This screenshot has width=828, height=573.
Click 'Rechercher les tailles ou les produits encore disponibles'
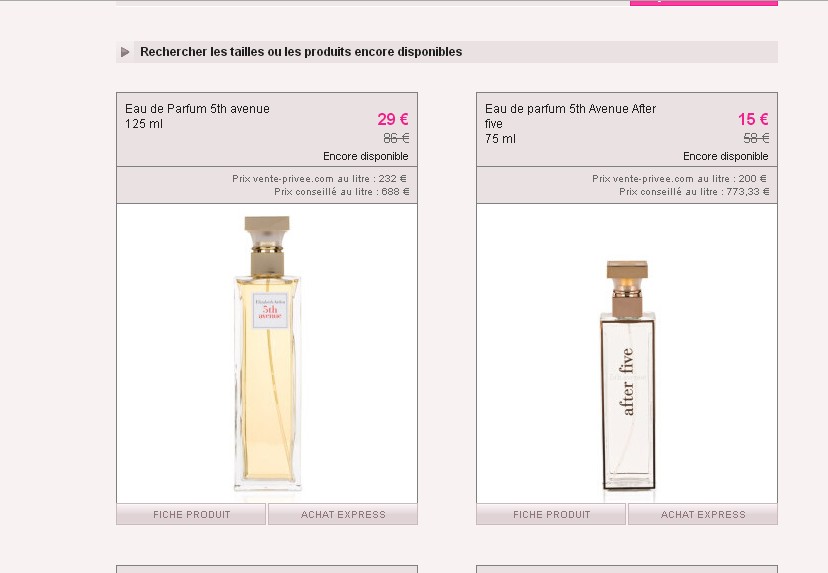301,52
